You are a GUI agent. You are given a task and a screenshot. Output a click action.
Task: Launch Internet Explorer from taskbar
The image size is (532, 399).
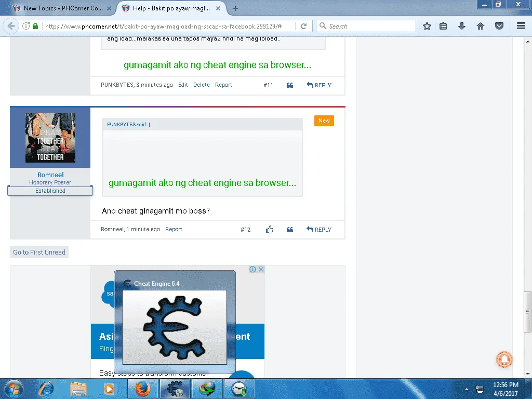[x=46, y=389]
